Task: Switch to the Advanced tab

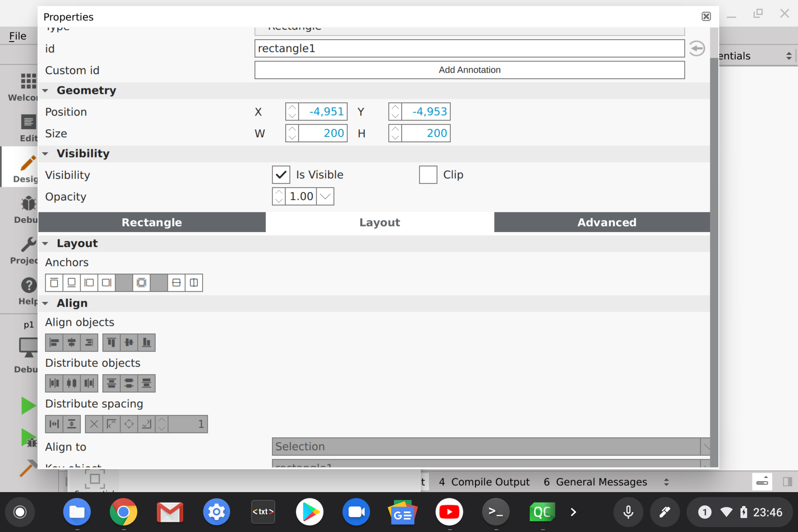Action: click(606, 222)
